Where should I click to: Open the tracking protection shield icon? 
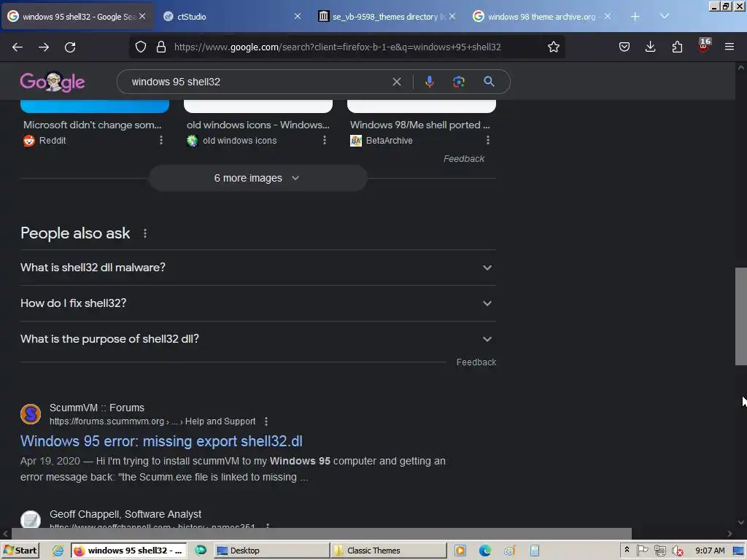pyautogui.click(x=141, y=47)
